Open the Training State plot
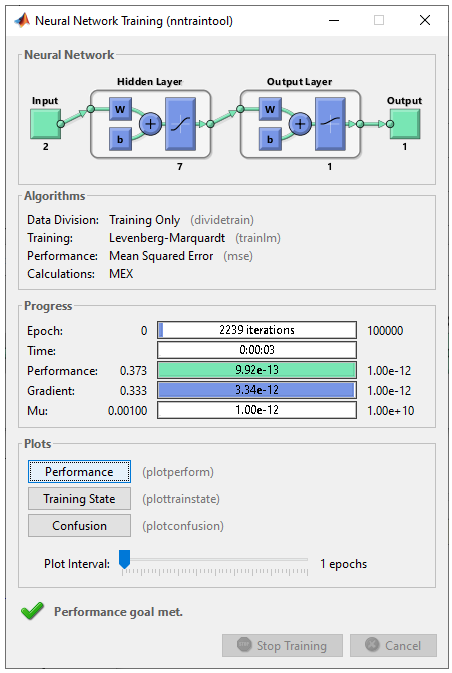 pos(79,499)
